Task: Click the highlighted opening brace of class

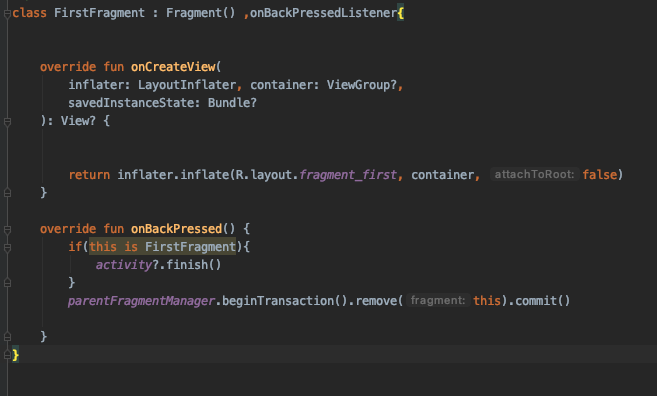Action: (x=401, y=13)
